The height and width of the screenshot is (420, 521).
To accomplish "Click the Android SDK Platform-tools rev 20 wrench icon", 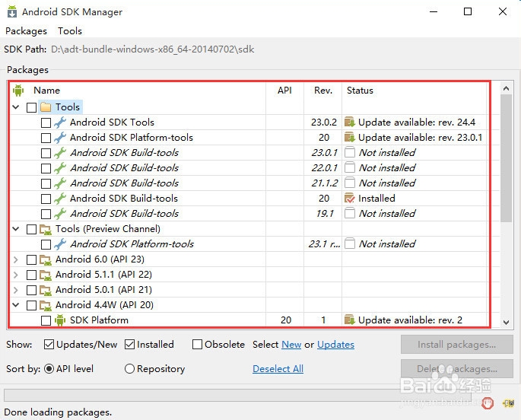I will [x=60, y=138].
